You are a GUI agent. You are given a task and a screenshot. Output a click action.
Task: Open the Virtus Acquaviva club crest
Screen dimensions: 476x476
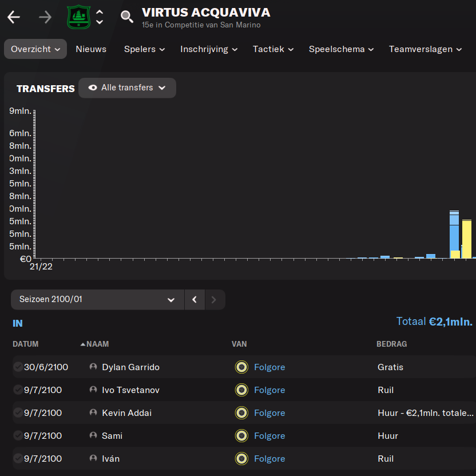coord(78,17)
